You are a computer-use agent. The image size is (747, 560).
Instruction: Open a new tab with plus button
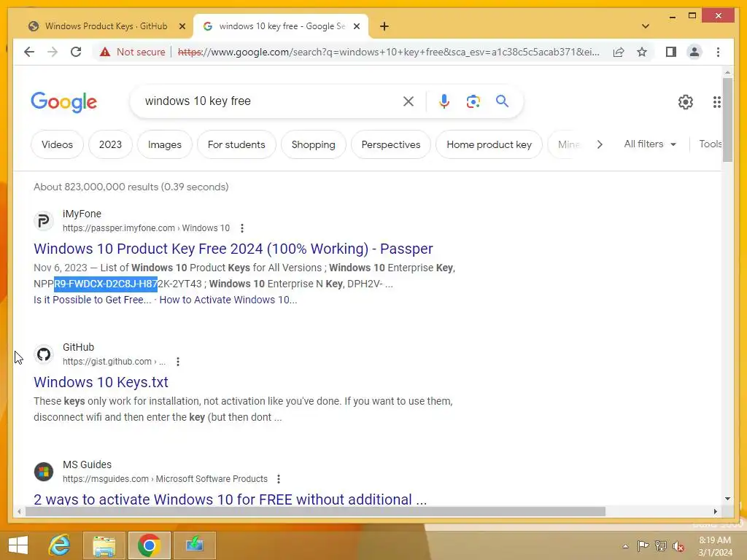pos(384,26)
